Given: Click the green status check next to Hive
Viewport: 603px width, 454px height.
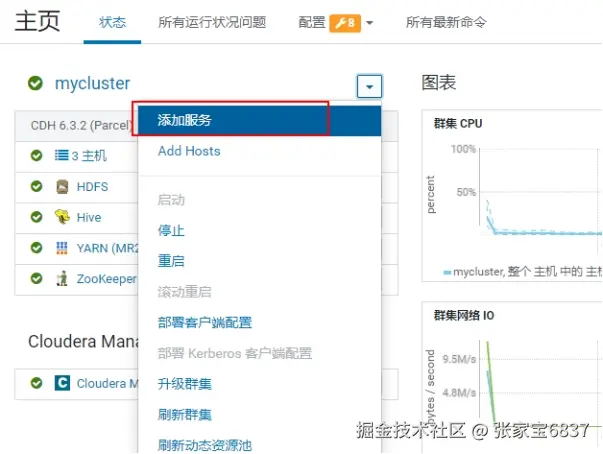Looking at the screenshot, I should point(36,217).
